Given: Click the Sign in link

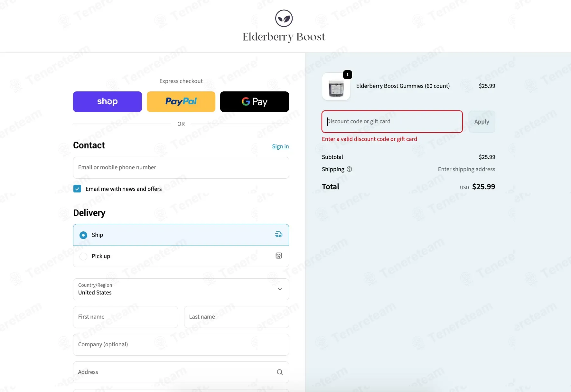Looking at the screenshot, I should (280, 146).
